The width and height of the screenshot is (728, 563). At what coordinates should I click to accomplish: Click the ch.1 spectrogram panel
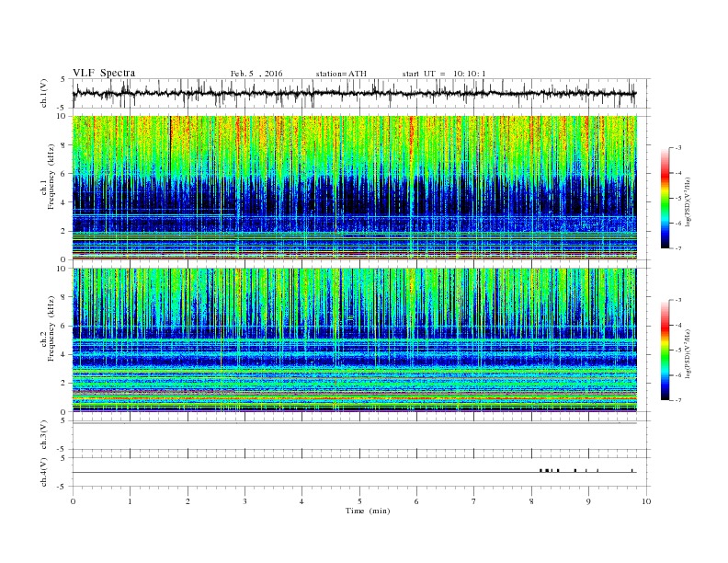(x=355, y=188)
